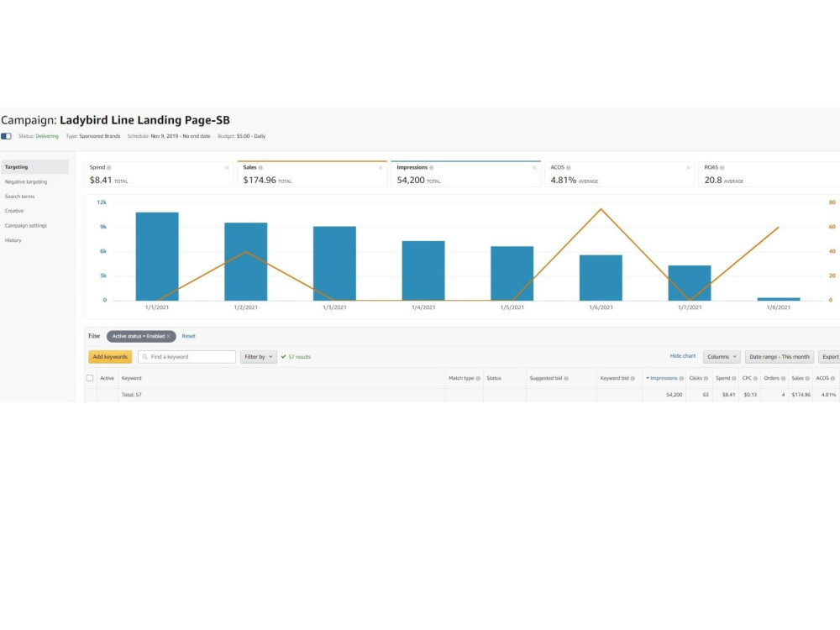The width and height of the screenshot is (840, 630).
Task: Focus the Find a keyword search field
Action: tap(187, 357)
